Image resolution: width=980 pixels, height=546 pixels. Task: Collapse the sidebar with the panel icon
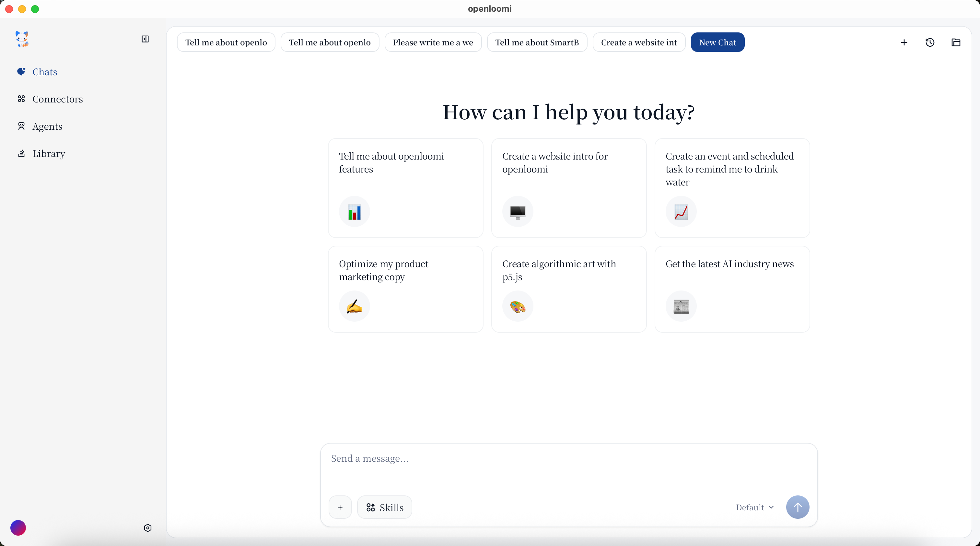[x=145, y=39]
